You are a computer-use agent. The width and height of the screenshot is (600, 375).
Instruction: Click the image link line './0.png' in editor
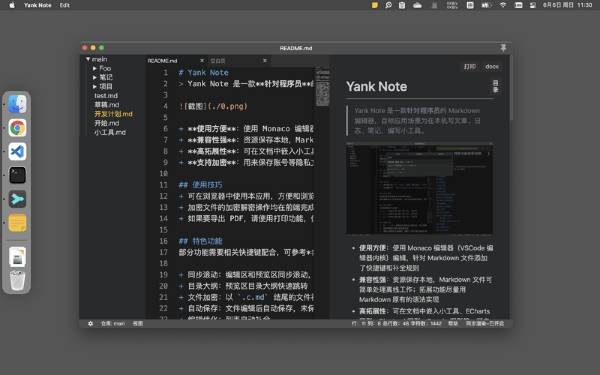coord(213,106)
